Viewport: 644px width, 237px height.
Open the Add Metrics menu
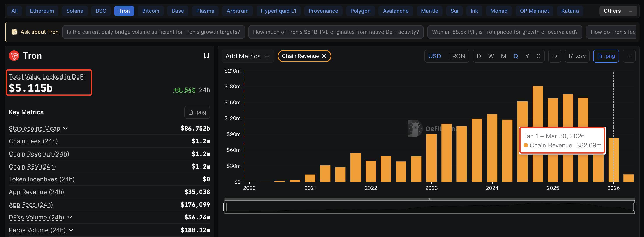coord(247,56)
